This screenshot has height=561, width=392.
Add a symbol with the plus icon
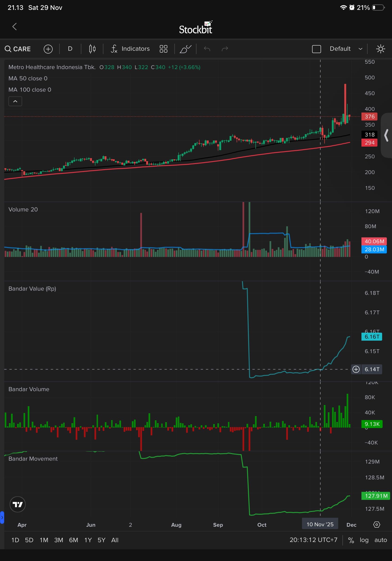48,49
